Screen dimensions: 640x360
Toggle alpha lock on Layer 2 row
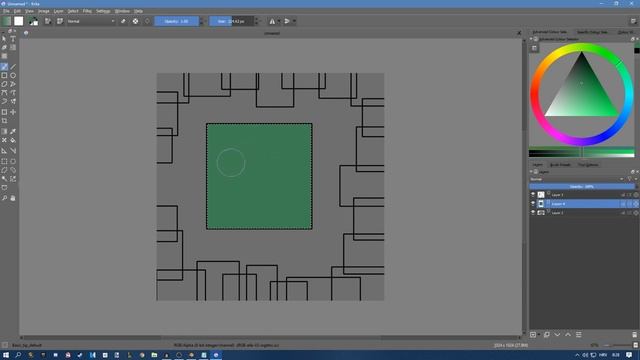tap(636, 213)
